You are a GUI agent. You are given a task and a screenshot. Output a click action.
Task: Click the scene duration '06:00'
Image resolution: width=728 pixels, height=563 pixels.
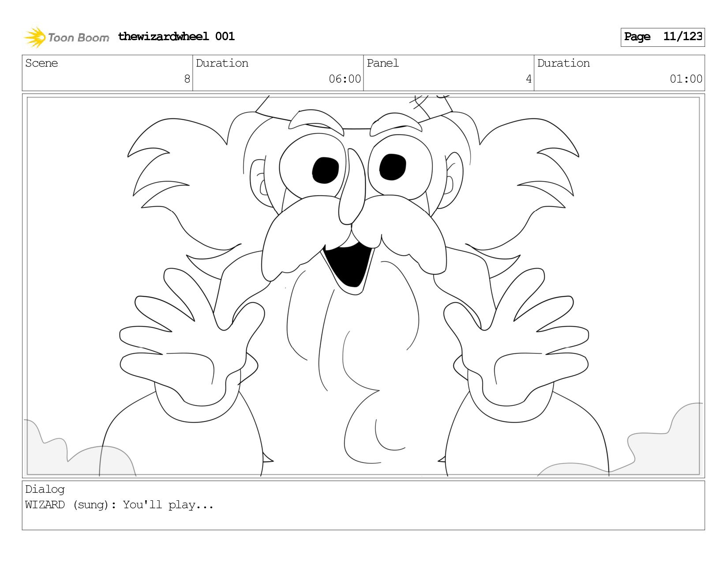tap(345, 79)
